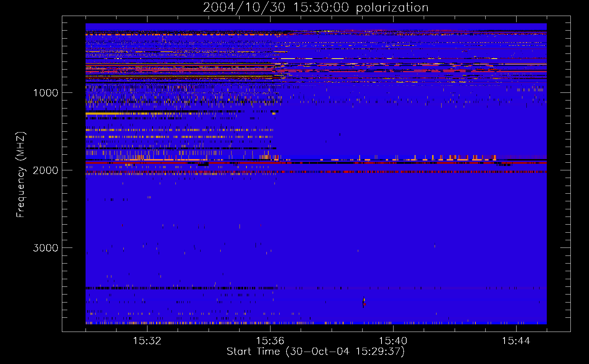
Task: Click the 15:32 time tick label
Action: click(147, 341)
